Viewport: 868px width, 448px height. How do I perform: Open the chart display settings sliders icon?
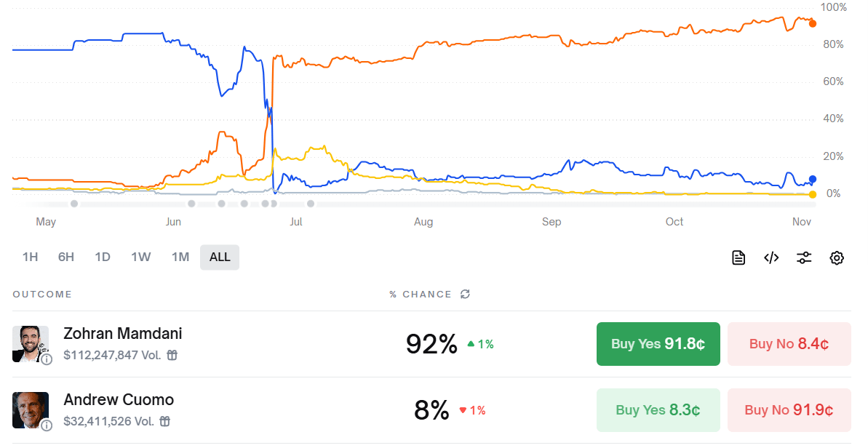804,257
